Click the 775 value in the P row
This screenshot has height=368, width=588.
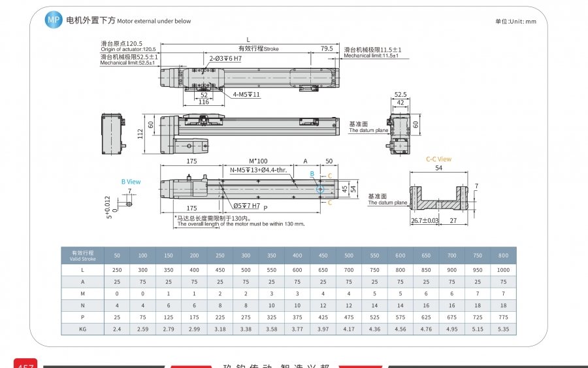(503, 318)
